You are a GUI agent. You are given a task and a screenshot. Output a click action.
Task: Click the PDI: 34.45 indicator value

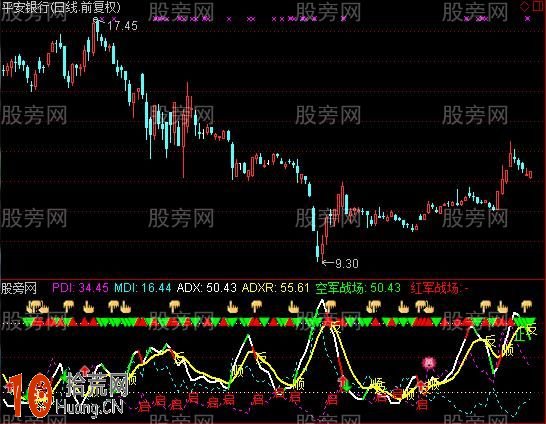[x=80, y=288]
